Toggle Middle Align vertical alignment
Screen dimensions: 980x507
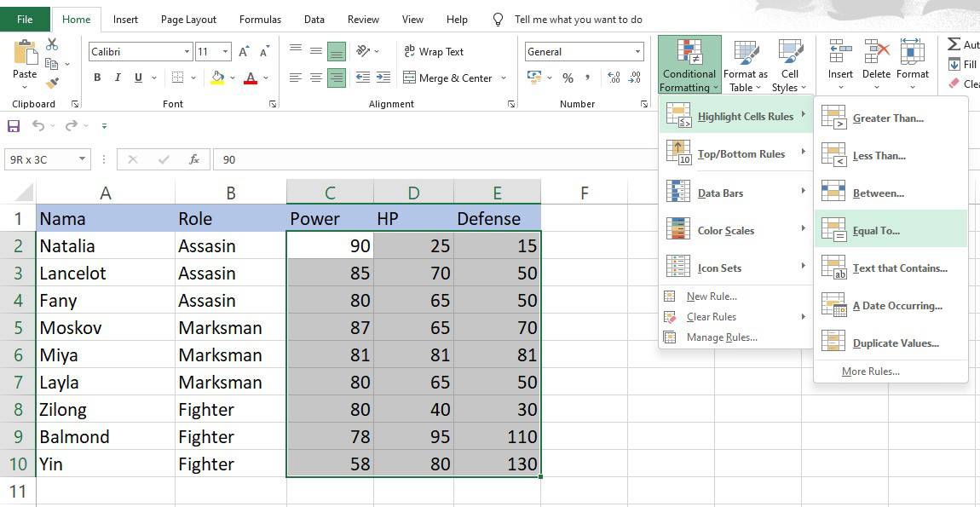(316, 51)
